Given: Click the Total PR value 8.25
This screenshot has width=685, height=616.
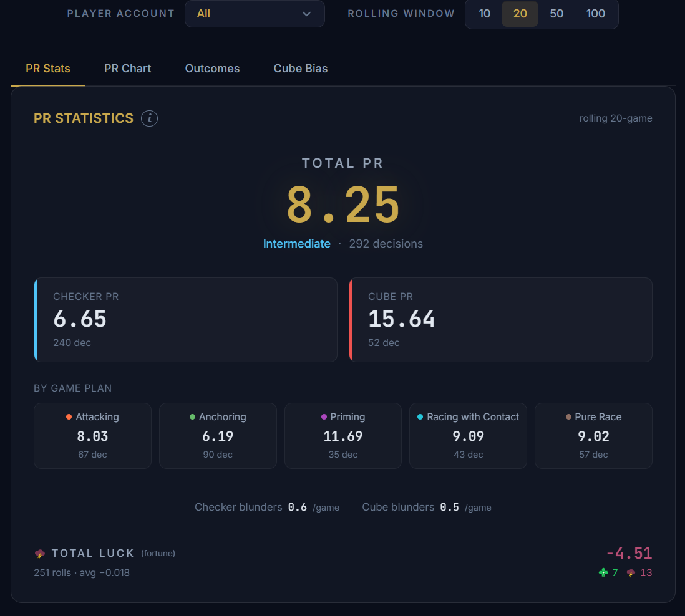Looking at the screenshot, I should (x=343, y=205).
